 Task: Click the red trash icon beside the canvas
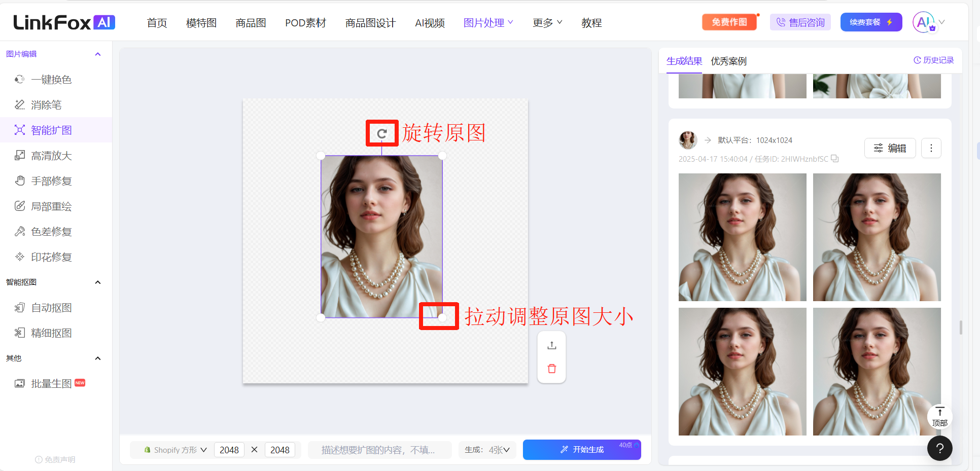tap(552, 369)
